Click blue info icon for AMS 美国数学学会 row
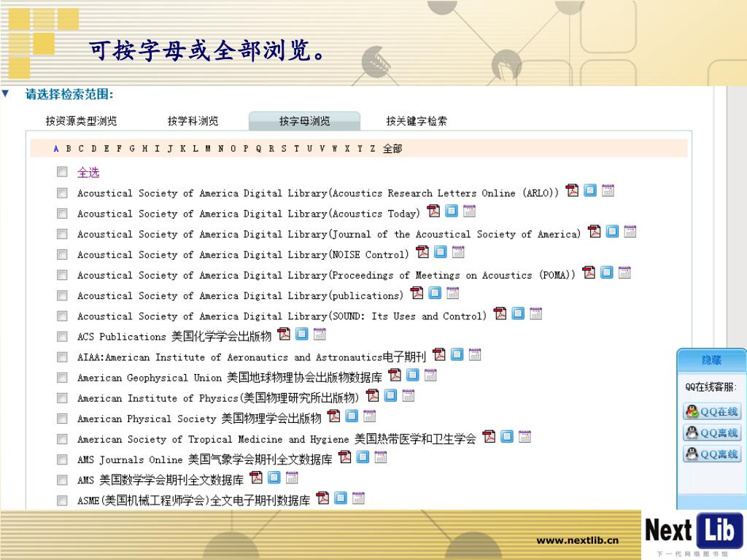Viewport: 747px width, 560px height. click(274, 478)
